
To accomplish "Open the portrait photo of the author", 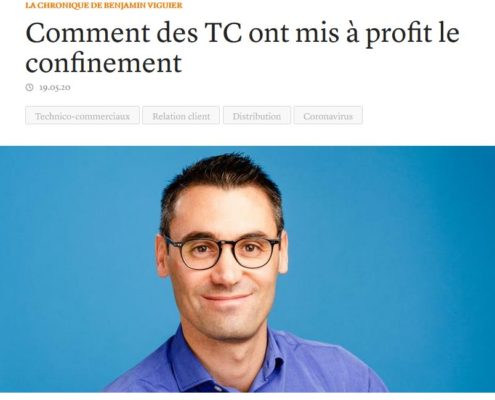I will tap(247, 269).
